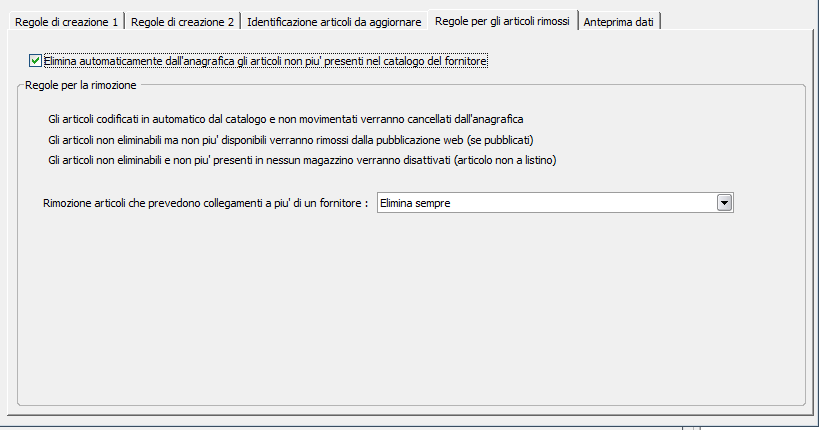Untick the Elimina automaticamente checkbox box

coord(36,61)
